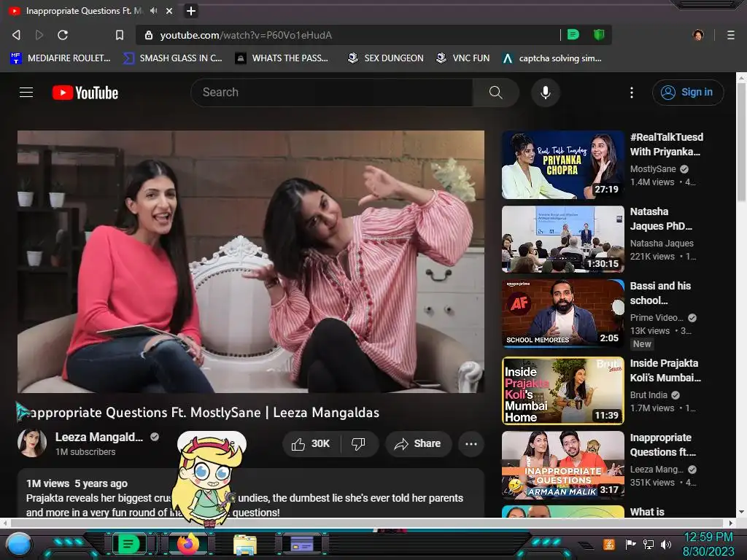747x560 pixels.
Task: Dislike the video with thumbs down
Action: point(358,444)
